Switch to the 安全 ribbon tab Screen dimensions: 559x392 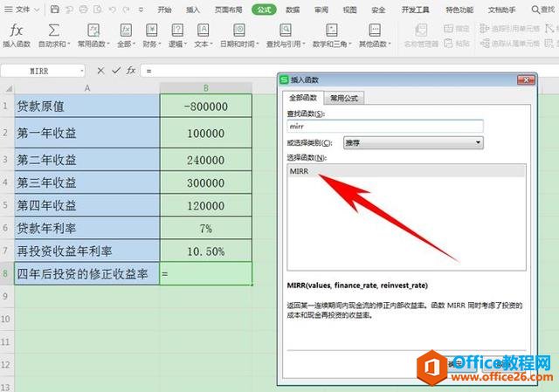tap(378, 10)
